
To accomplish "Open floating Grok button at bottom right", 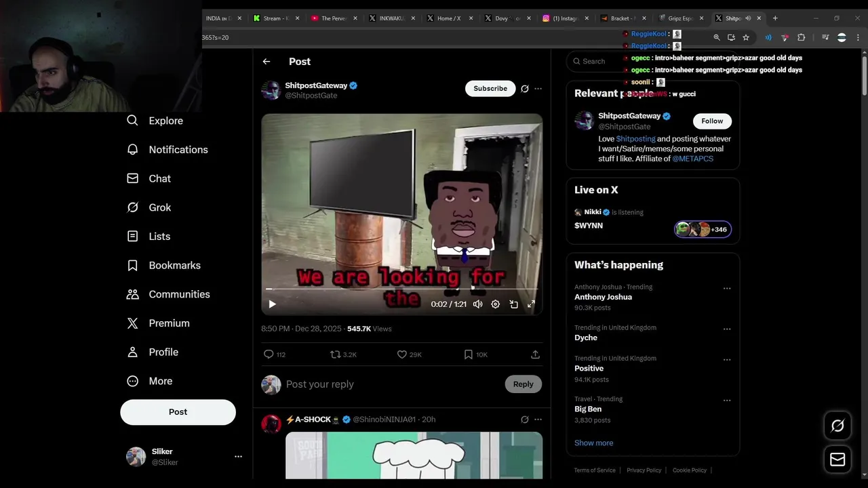I will [x=837, y=426].
